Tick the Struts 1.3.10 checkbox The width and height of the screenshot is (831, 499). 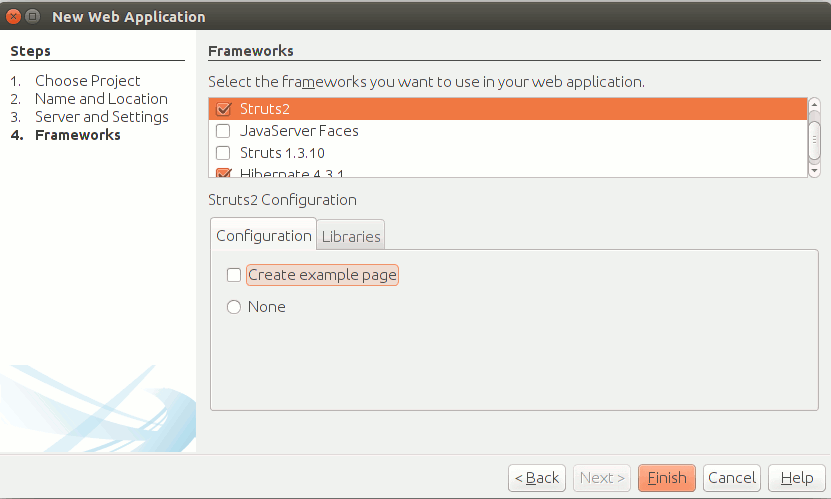224,153
